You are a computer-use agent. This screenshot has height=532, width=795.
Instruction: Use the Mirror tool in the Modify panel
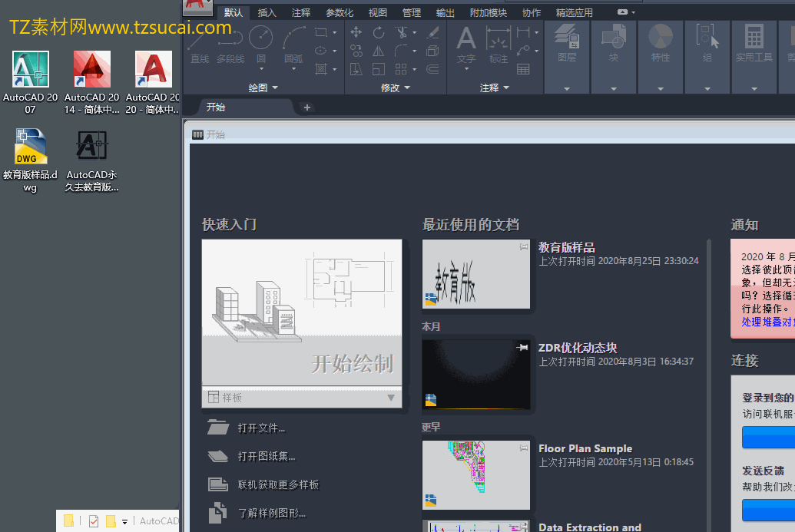click(x=378, y=51)
